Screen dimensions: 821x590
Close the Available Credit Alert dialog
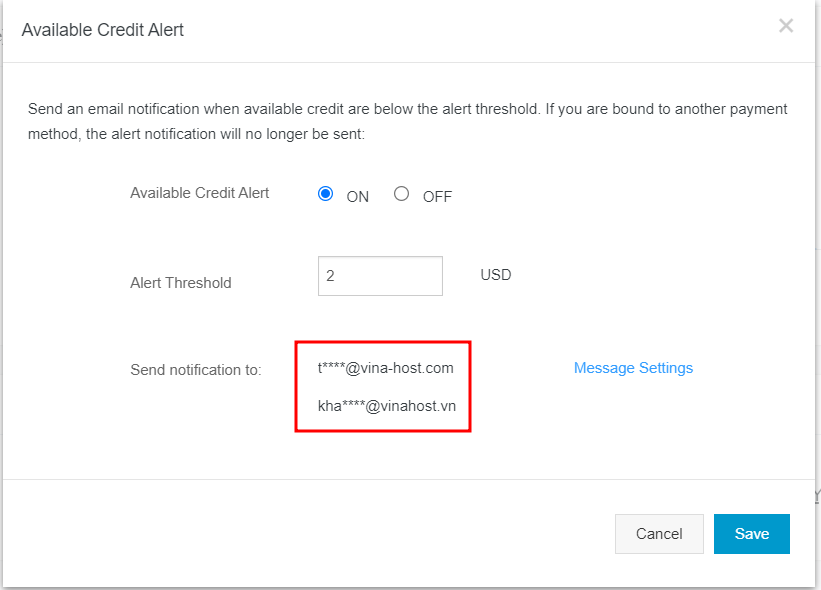click(x=786, y=26)
